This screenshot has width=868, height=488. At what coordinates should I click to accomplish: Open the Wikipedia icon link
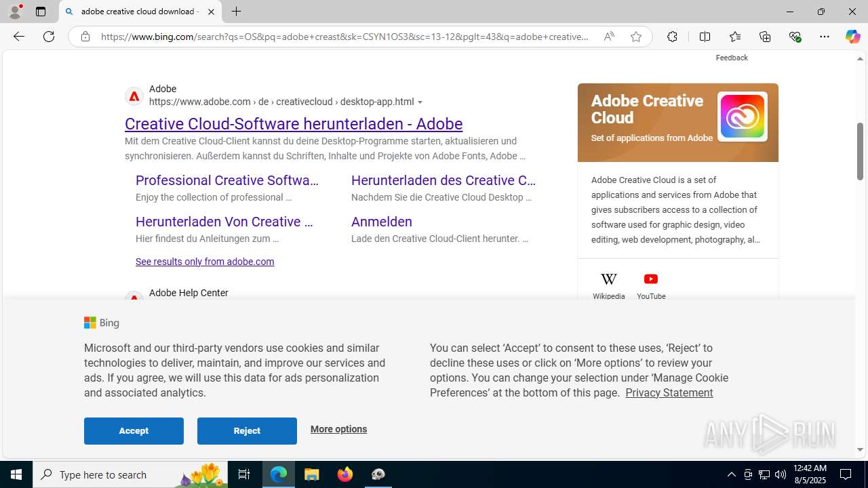click(609, 286)
